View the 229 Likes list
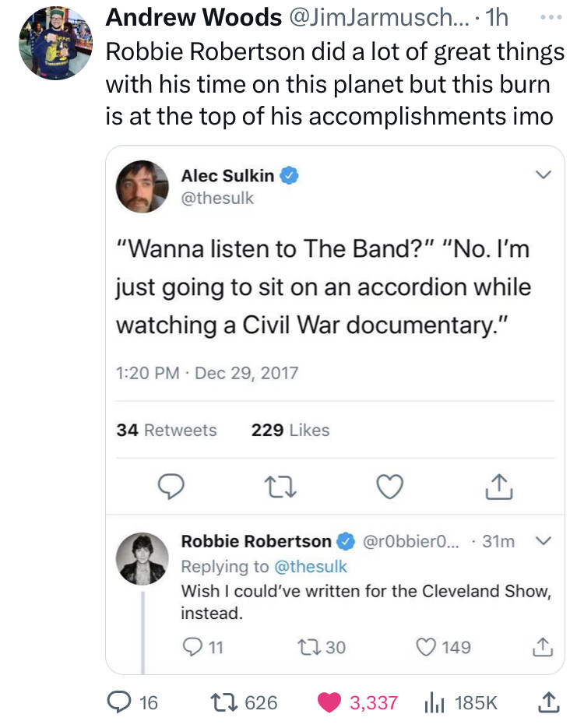 click(x=290, y=430)
